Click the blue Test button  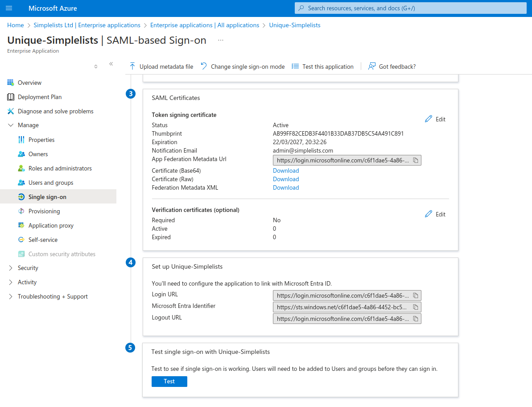click(169, 381)
